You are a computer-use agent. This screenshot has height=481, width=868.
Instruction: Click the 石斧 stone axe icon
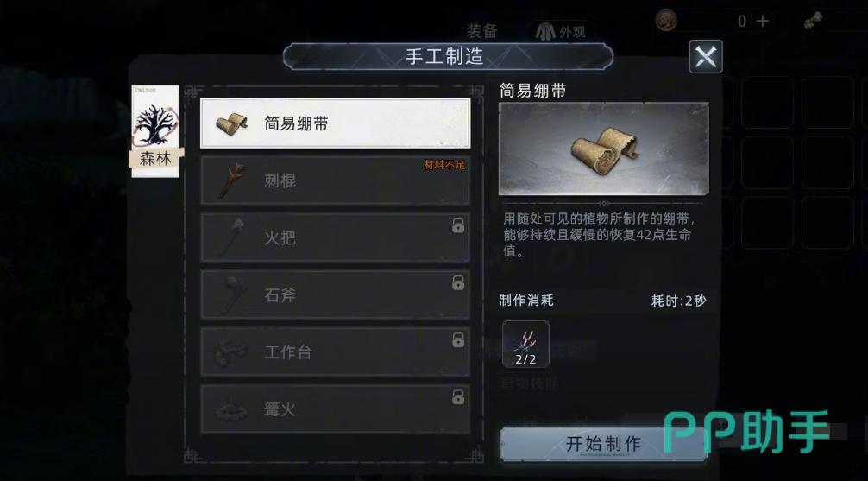(x=232, y=294)
